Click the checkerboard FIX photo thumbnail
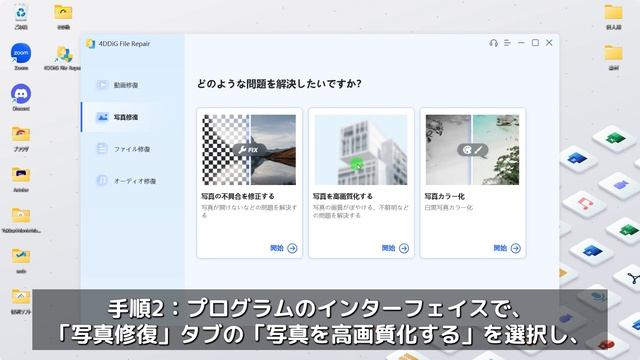Screen dimensions: 640x360 [x=249, y=150]
